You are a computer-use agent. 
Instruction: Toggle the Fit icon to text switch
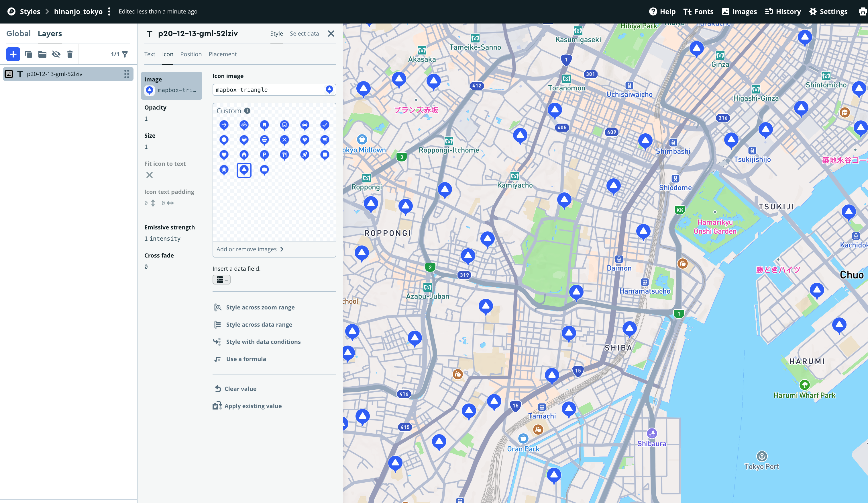pyautogui.click(x=149, y=175)
